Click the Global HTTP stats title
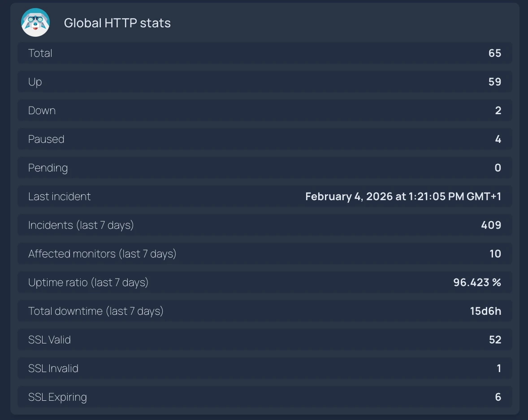Image resolution: width=528 pixels, height=420 pixels. pos(117,23)
